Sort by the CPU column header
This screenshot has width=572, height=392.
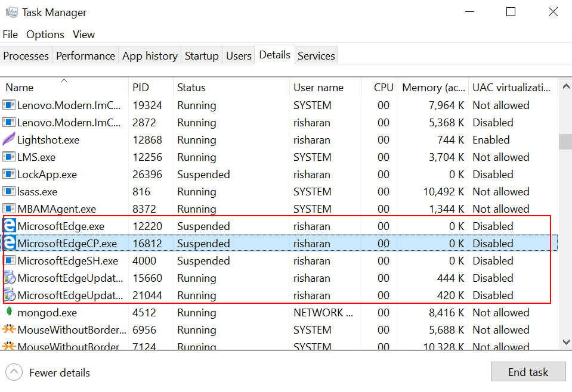[379, 88]
